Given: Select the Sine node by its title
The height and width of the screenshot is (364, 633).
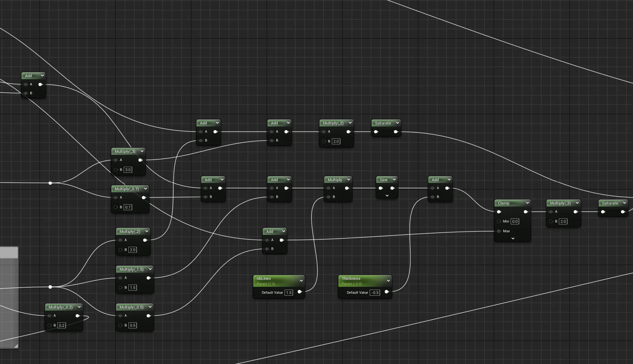Looking at the screenshot, I should tap(384, 180).
